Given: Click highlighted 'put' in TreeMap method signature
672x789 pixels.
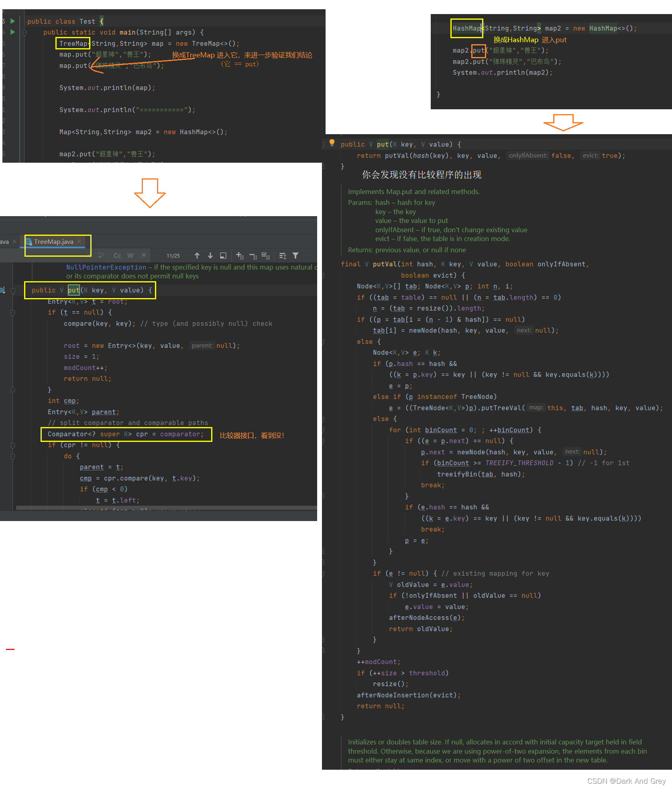Looking at the screenshot, I should [73, 290].
